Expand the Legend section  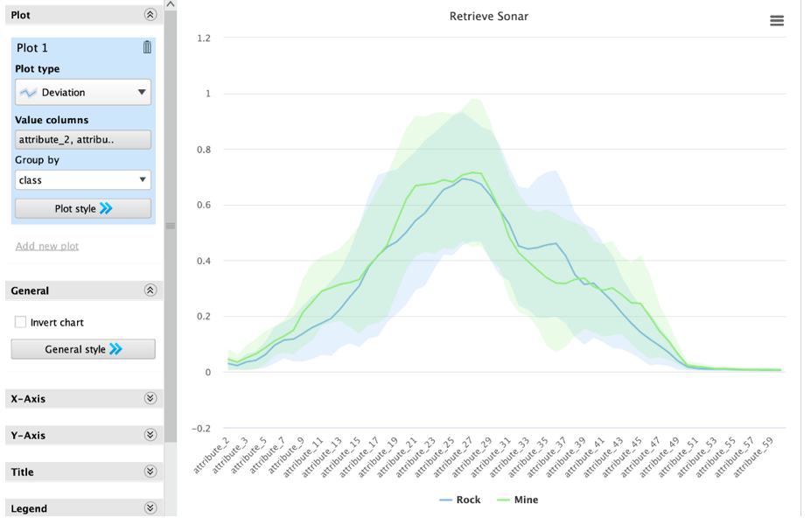tap(150, 508)
